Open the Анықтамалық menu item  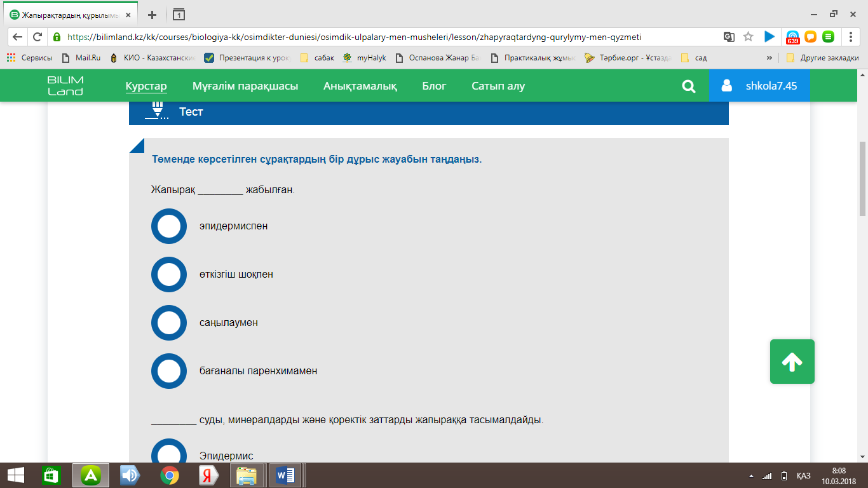tap(360, 86)
